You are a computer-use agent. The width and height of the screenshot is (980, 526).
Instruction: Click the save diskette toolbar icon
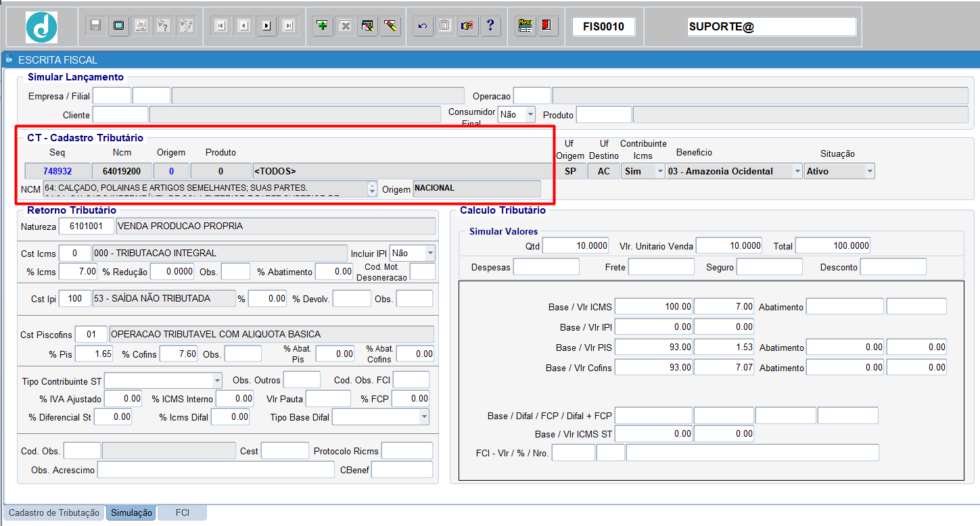click(95, 26)
